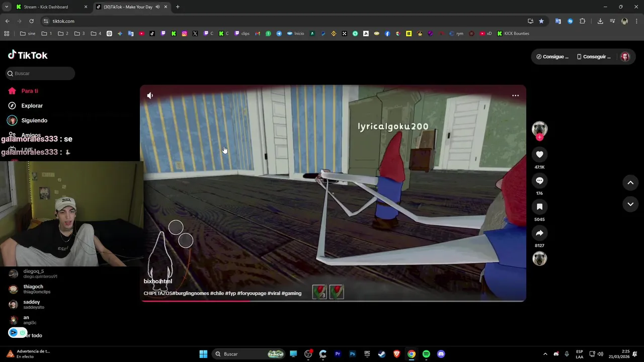Open Discord from taskbar
This screenshot has width=644, height=362.
point(441,354)
